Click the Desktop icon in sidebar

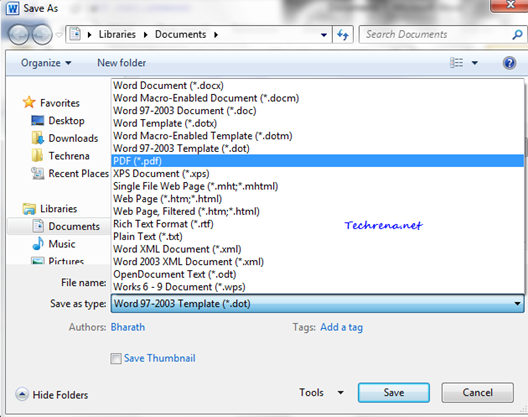pos(37,120)
